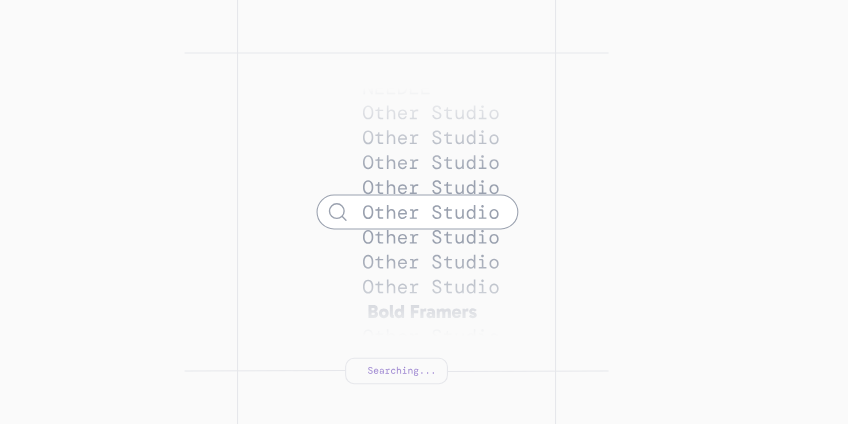Image resolution: width=848 pixels, height=424 pixels.
Task: Click the word Framers in Bold Framers
Action: point(445,312)
